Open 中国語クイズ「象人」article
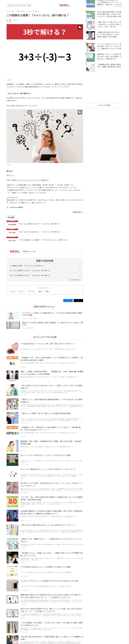The height and width of the screenshot is (644, 129). pyautogui.click(x=51, y=359)
